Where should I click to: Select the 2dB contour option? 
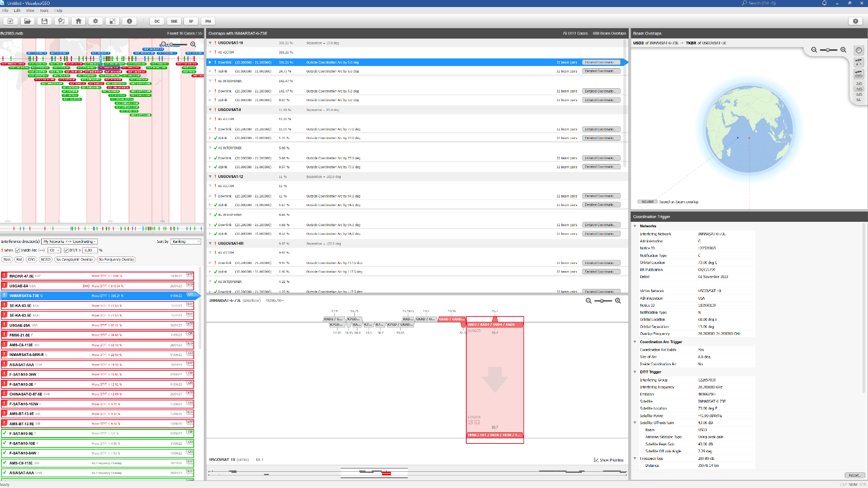[x=859, y=84]
